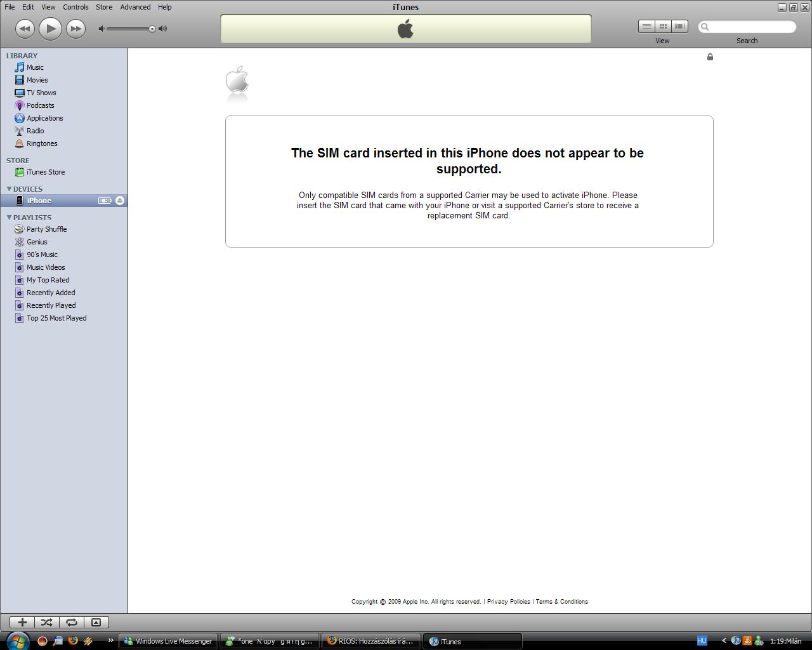The width and height of the screenshot is (812, 650).
Task: Click the Windows Start button
Action: [x=17, y=640]
